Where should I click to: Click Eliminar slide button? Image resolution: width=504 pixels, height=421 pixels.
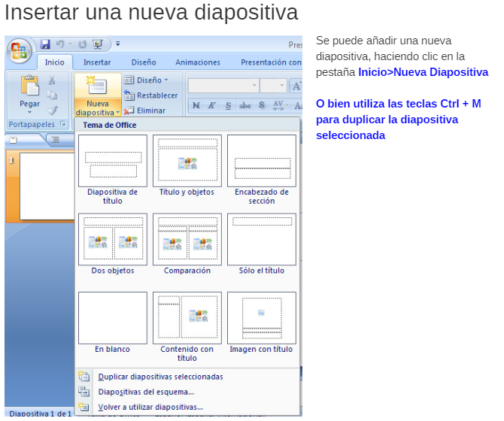[x=144, y=111]
